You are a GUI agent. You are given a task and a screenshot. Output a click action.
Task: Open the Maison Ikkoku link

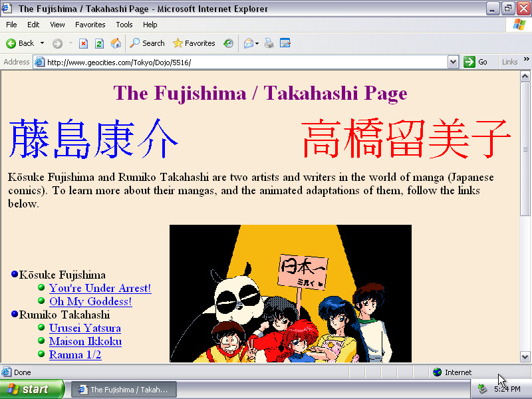85,342
